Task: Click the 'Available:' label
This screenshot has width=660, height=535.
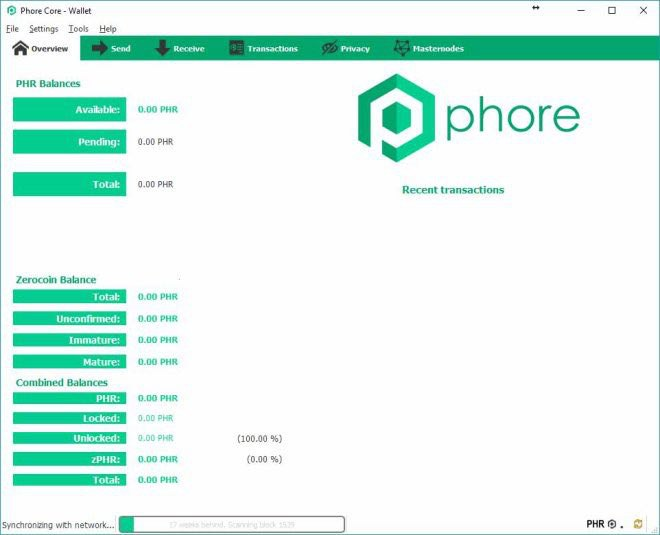Action: [x=69, y=109]
